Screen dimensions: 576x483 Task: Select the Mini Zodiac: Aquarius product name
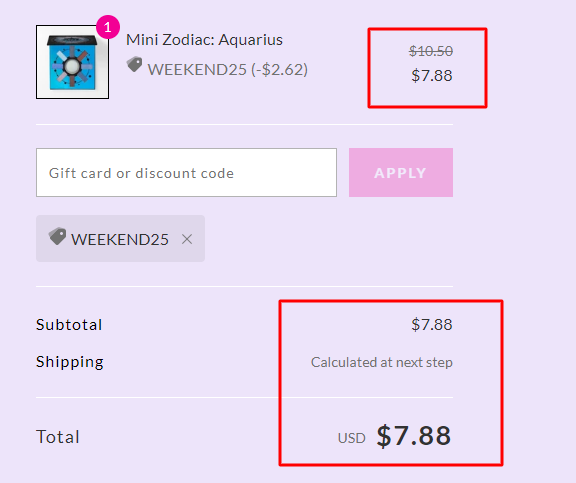204,40
